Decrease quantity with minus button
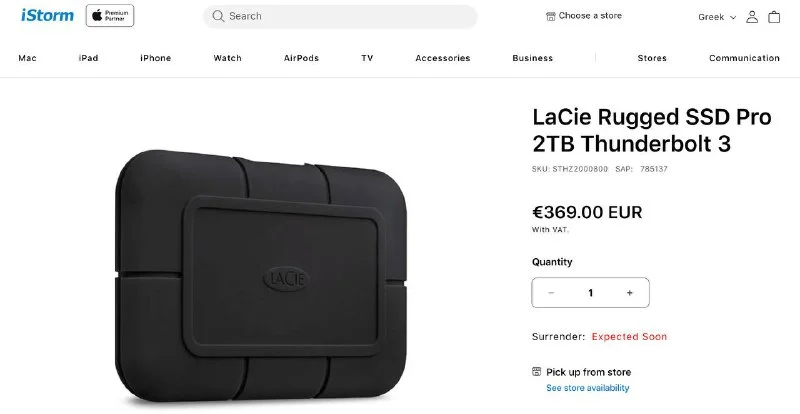Screen dimensions: 800x414 (x=551, y=293)
